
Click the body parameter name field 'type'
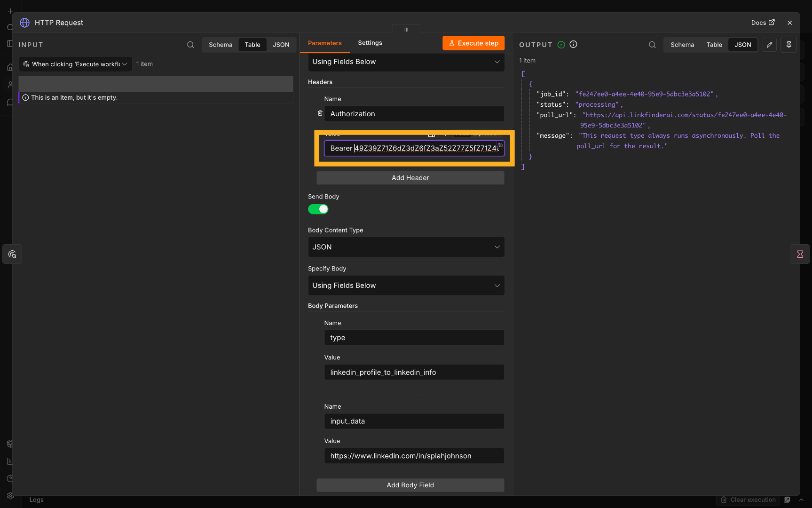coord(414,338)
